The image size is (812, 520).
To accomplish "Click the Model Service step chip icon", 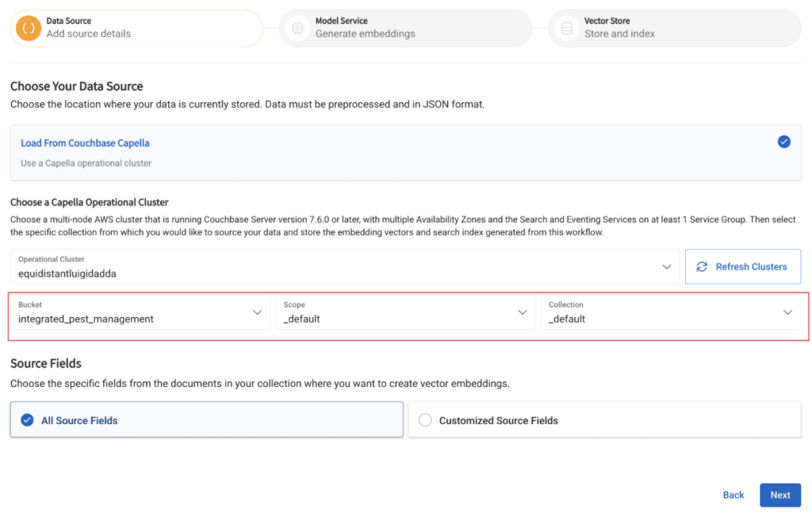I will click(x=297, y=28).
